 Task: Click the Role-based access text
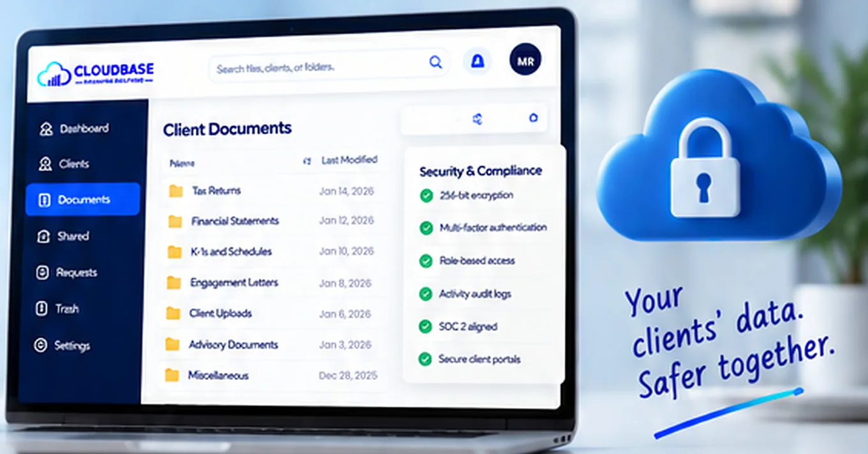[477, 261]
